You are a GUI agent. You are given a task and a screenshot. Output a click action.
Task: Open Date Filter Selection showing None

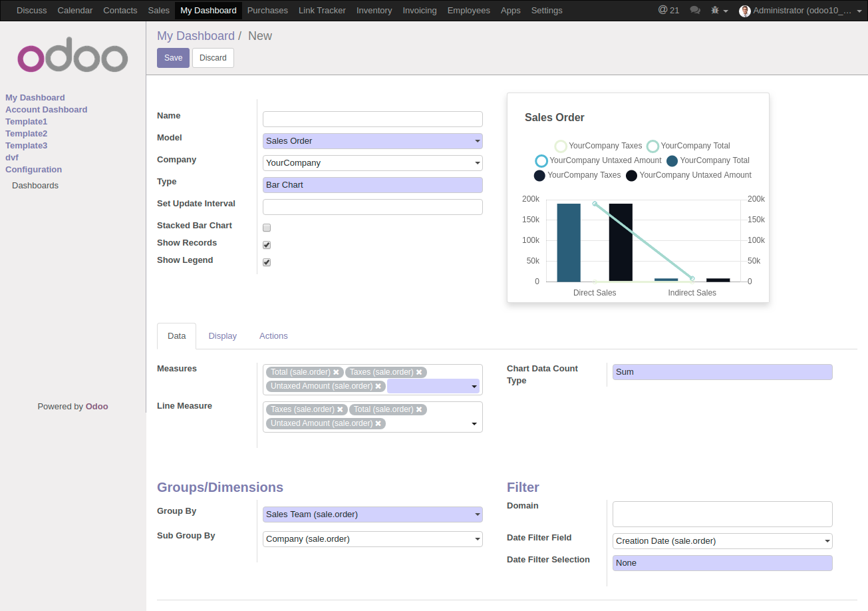click(722, 563)
